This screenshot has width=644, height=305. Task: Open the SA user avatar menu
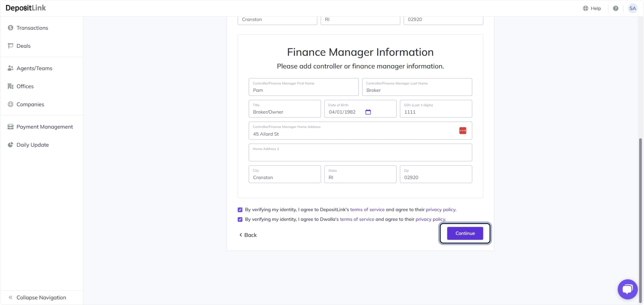click(x=632, y=8)
